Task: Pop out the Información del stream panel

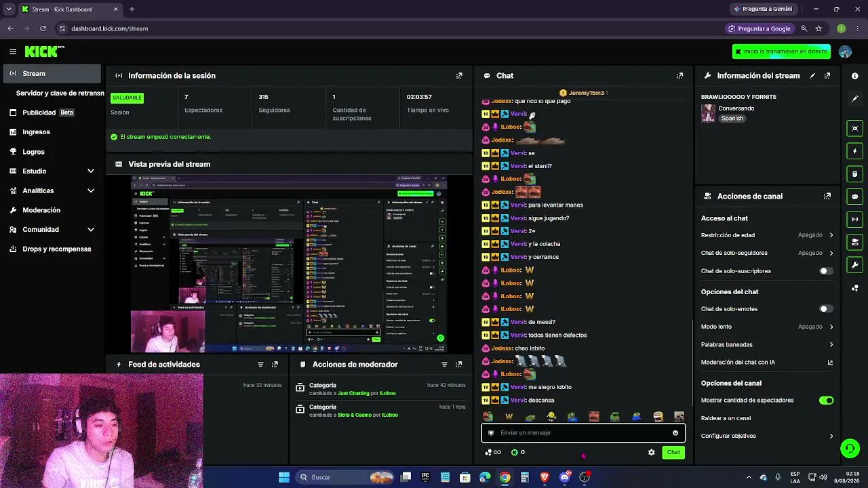Action: [x=827, y=76]
